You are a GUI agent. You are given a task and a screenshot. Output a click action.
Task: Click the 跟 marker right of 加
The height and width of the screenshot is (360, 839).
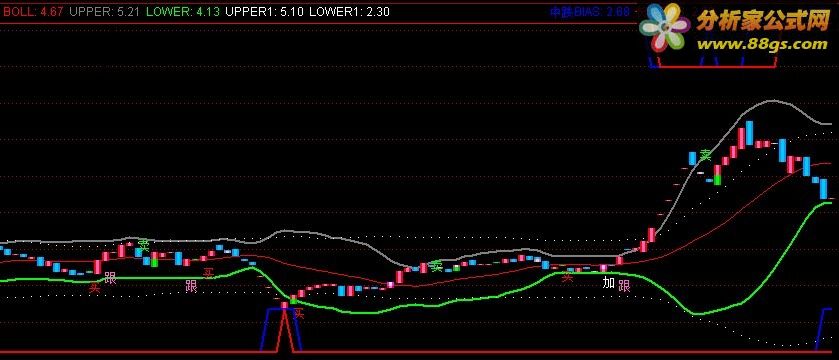(x=624, y=286)
